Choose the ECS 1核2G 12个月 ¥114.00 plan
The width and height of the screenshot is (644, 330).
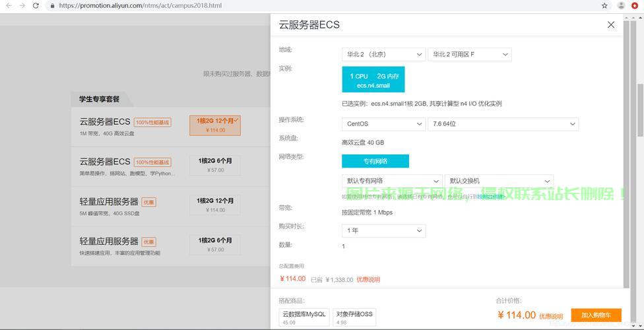click(x=215, y=125)
